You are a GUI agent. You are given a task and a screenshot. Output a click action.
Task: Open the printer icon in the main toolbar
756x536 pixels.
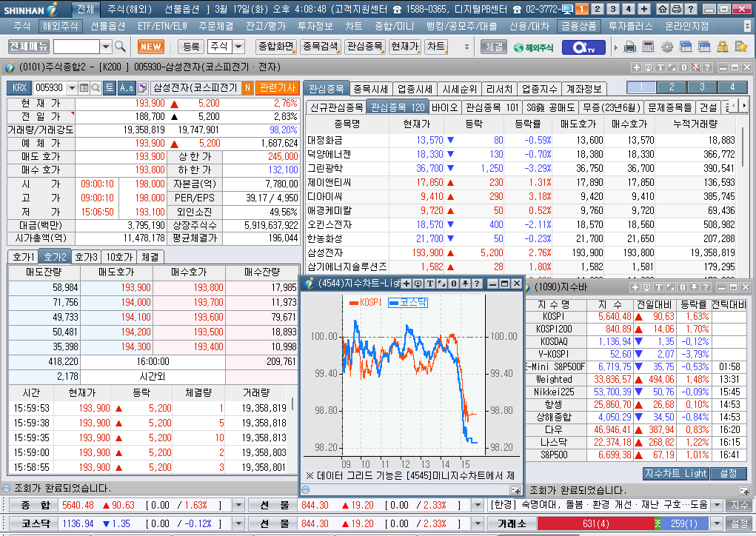pos(629,47)
